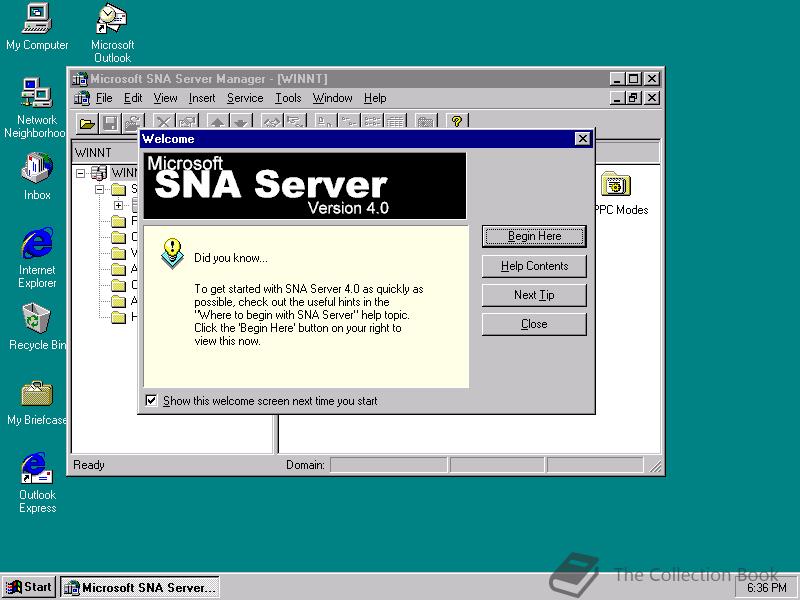Image resolution: width=800 pixels, height=600 pixels.
Task: Click the Begin Here button
Action: [534, 236]
